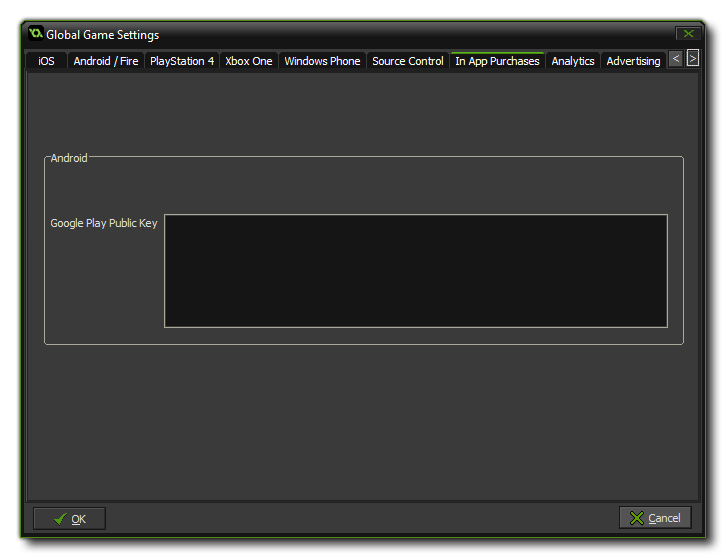Select the In App Purchases tab
This screenshot has width=726, height=558.
[x=497, y=61]
